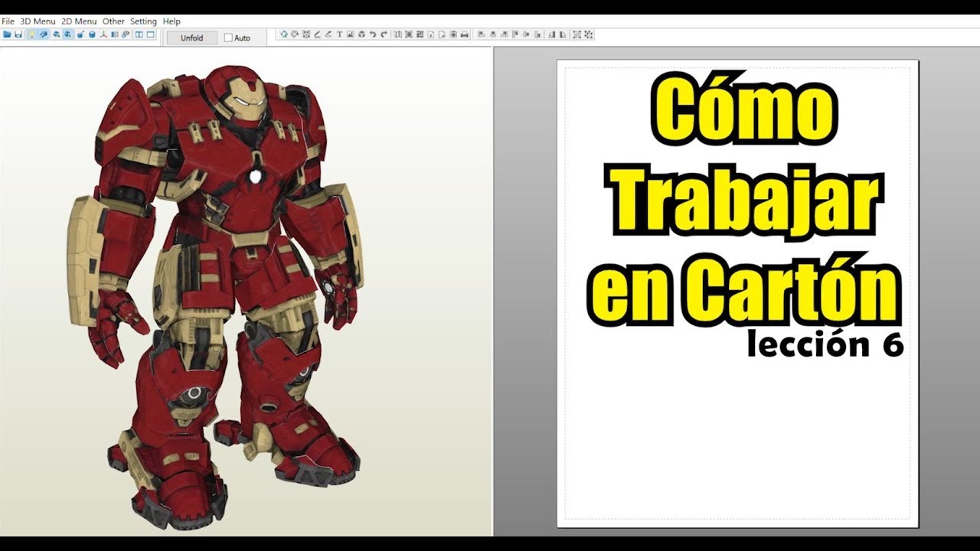
Task: Select the Select and Move tool
Action: click(284, 34)
